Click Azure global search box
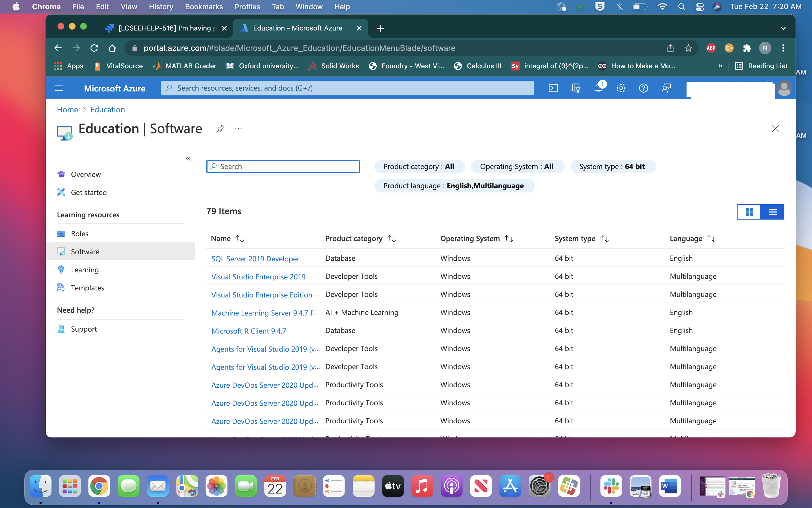 pos(347,88)
